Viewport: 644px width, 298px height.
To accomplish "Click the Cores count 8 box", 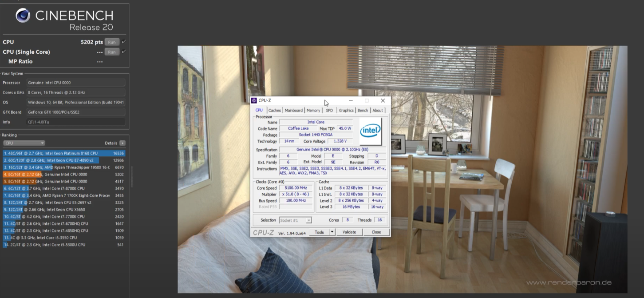I will pyautogui.click(x=347, y=220).
